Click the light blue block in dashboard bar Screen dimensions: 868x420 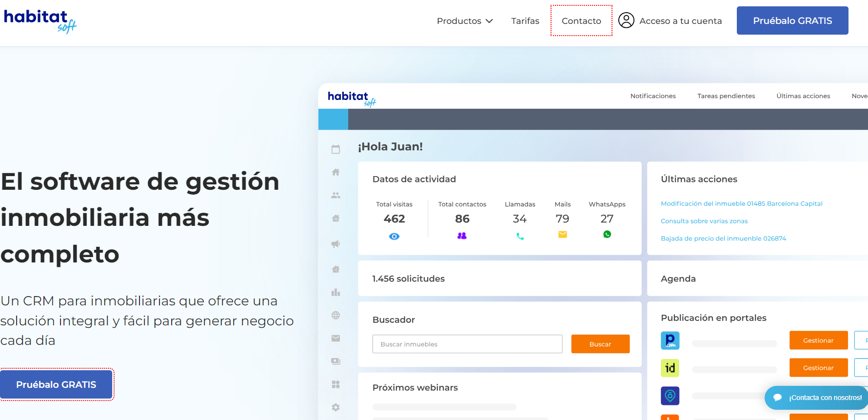point(333,119)
